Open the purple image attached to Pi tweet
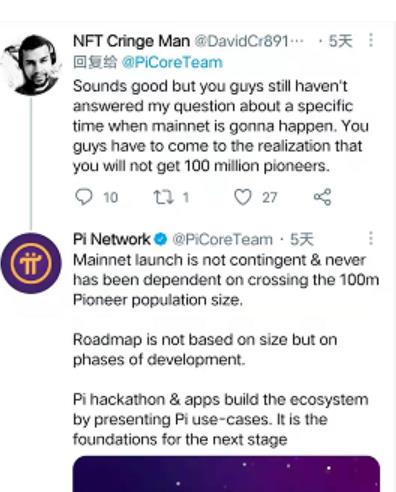Viewport: 396px width, 492px height. coord(226,474)
